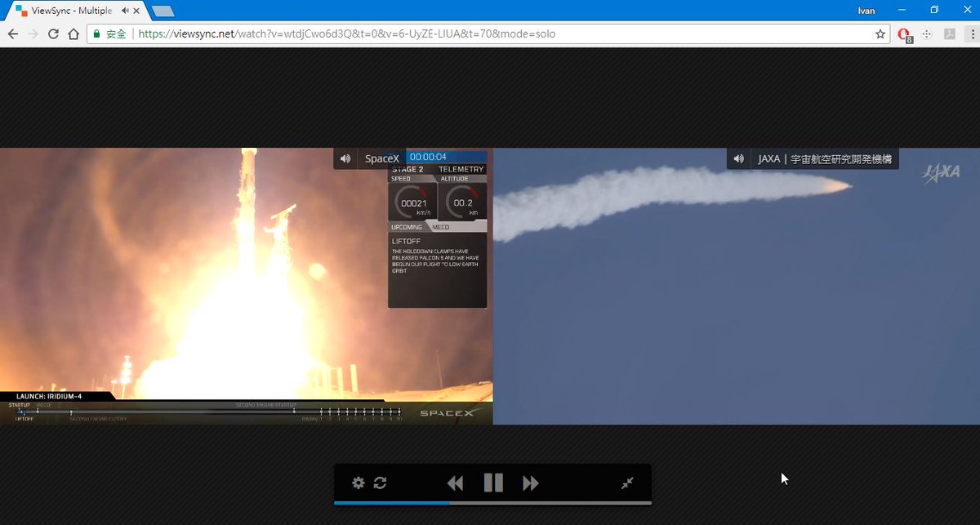Click the SpaceX launch video

pos(246,286)
